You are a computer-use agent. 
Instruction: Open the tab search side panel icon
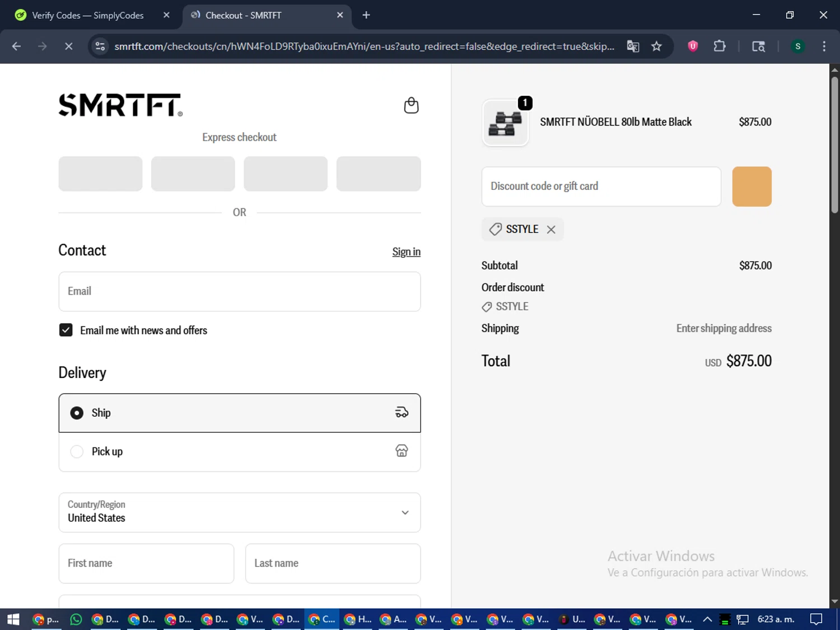pos(758,46)
